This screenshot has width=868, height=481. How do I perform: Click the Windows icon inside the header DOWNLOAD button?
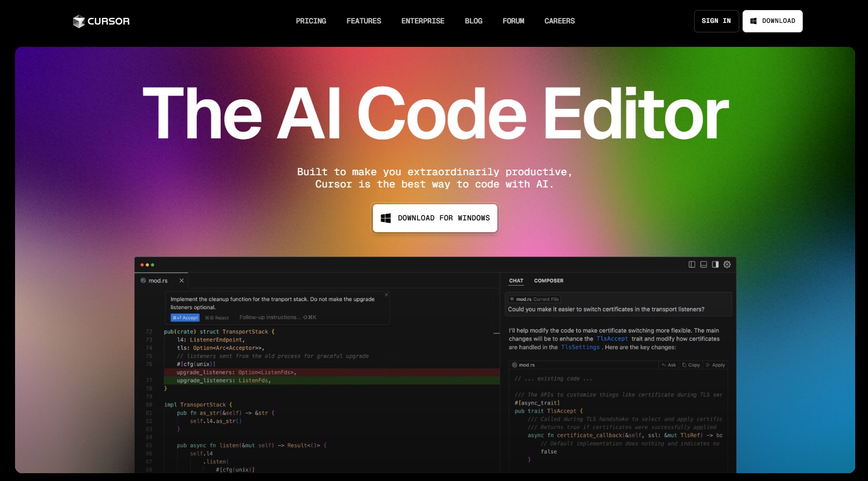click(753, 21)
